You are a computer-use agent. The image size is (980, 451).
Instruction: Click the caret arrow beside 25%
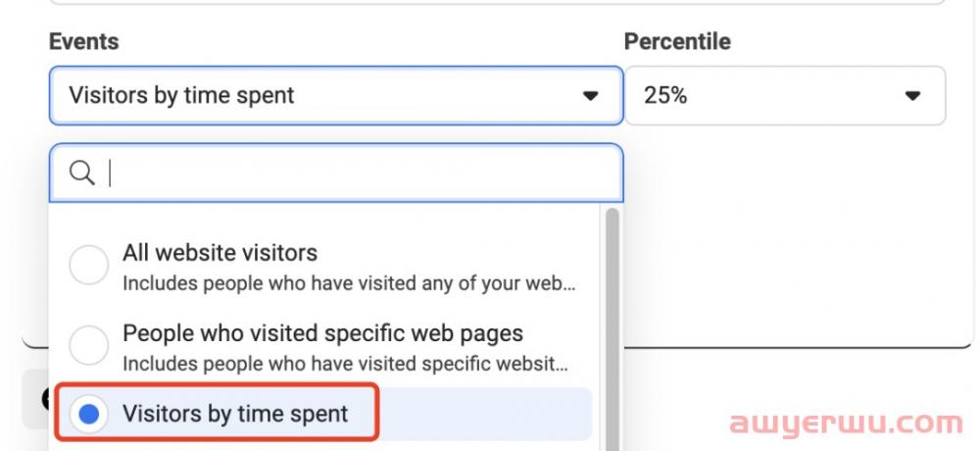[912, 96]
